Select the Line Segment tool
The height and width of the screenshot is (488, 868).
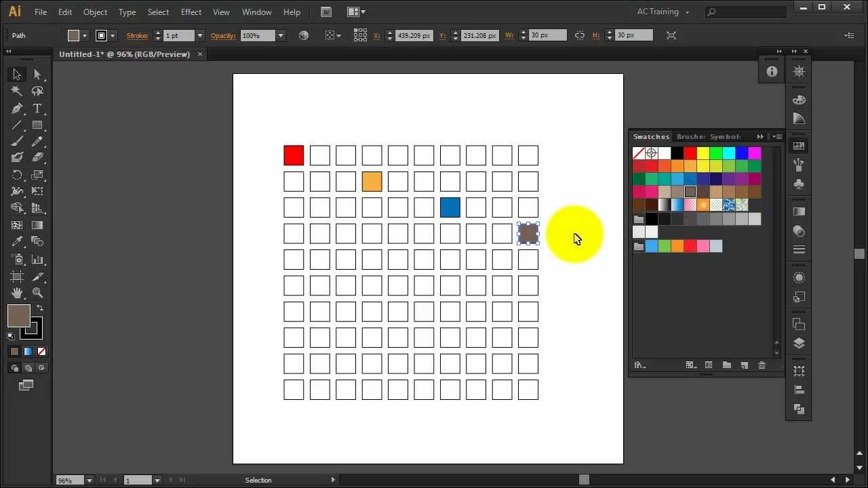coord(17,125)
